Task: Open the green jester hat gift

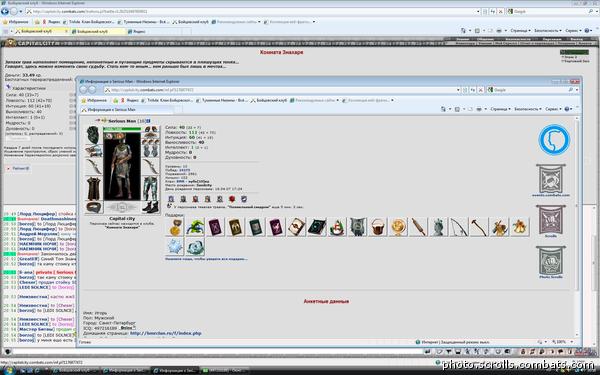Action: tap(195, 227)
